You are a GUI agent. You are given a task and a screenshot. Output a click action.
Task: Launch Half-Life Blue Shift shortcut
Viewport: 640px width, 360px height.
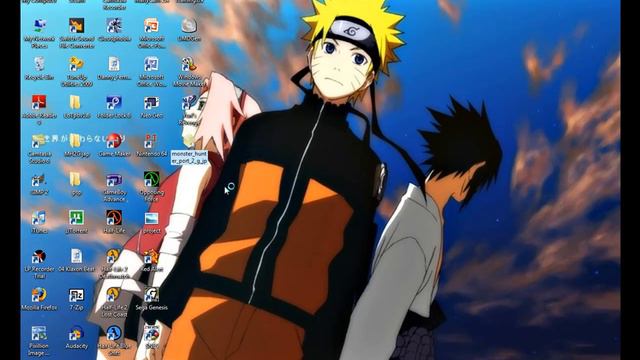[x=114, y=340]
